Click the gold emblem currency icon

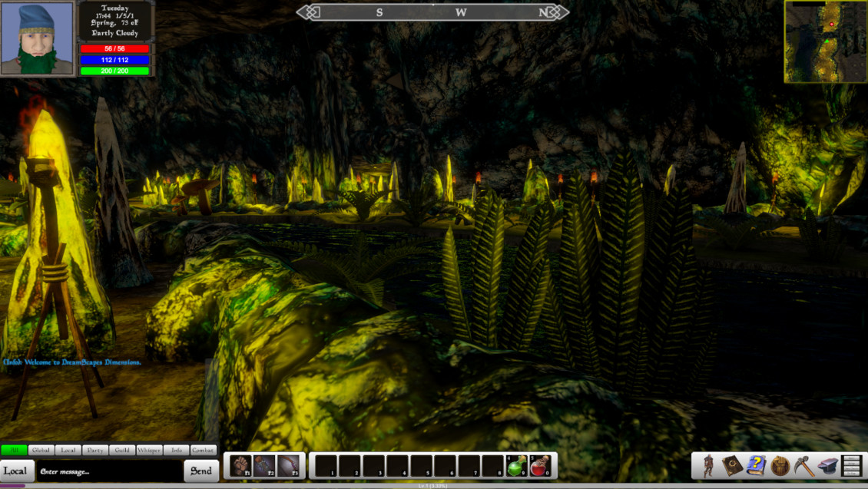[778, 466]
